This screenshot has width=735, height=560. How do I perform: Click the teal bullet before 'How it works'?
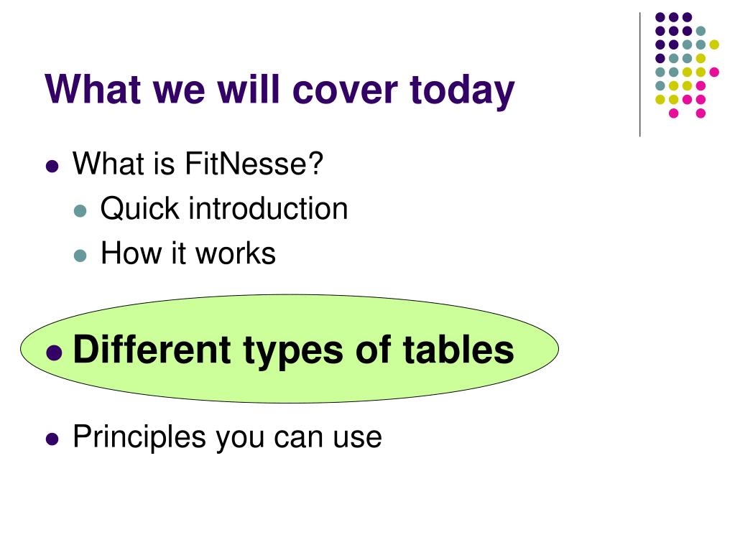click(x=80, y=256)
